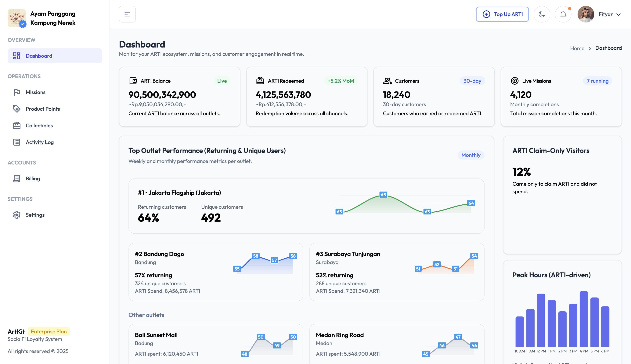Image resolution: width=631 pixels, height=364 pixels.
Task: Open the Billing page
Action: 33,178
